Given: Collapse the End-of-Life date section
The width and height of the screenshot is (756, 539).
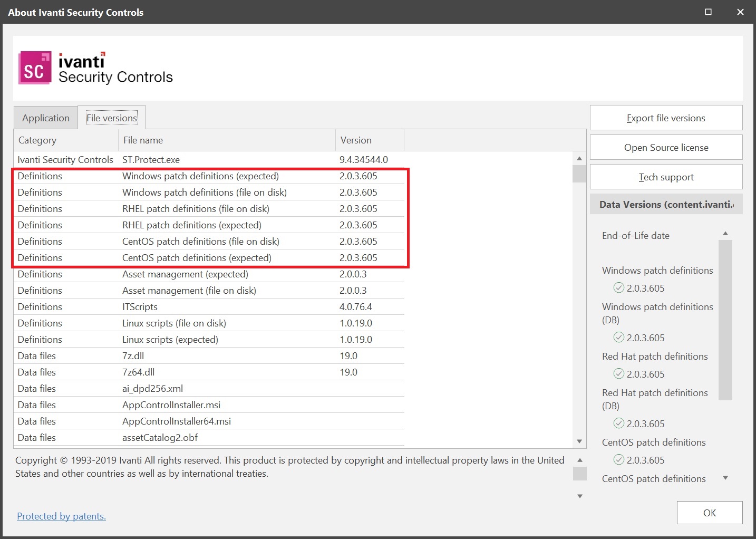Looking at the screenshot, I should tap(726, 233).
